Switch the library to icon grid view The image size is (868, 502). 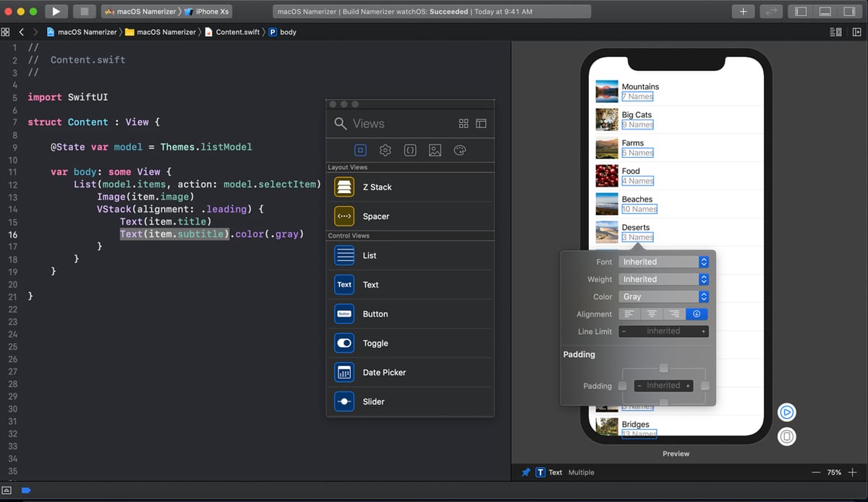pyautogui.click(x=464, y=124)
